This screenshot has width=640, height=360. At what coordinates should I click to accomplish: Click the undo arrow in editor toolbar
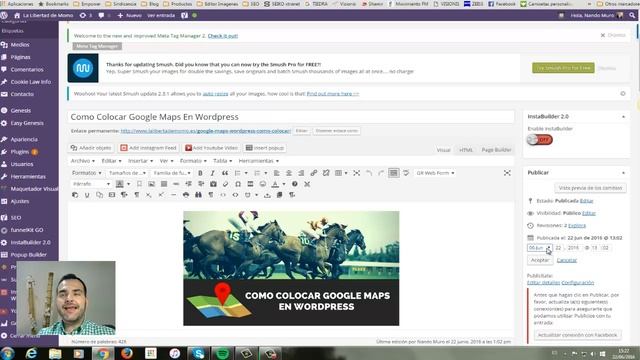(369, 173)
